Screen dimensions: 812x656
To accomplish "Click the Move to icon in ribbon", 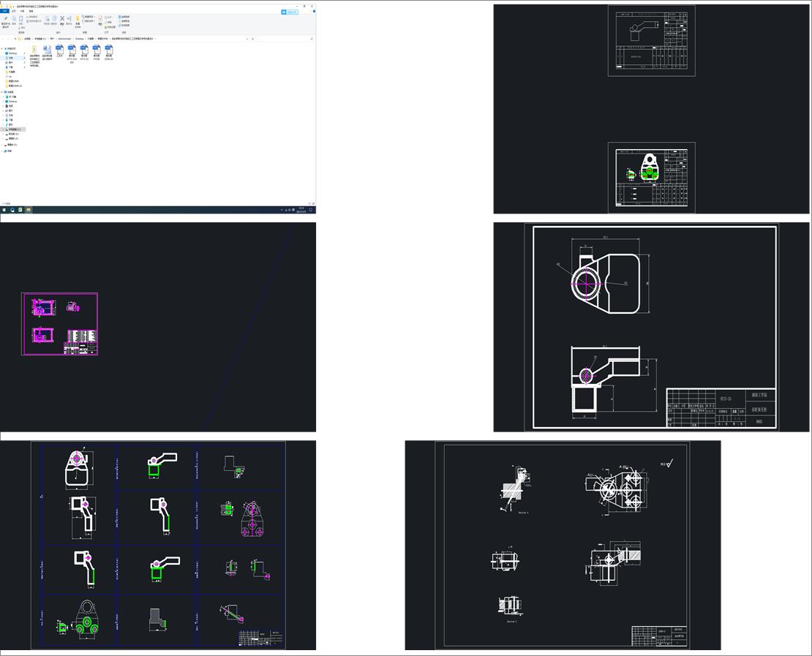I will [47, 20].
